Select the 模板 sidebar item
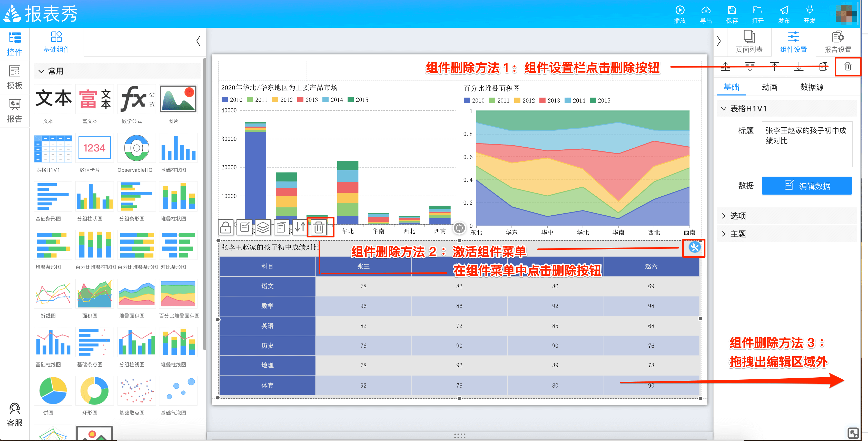Image resolution: width=868 pixels, height=441 pixels. 14,78
